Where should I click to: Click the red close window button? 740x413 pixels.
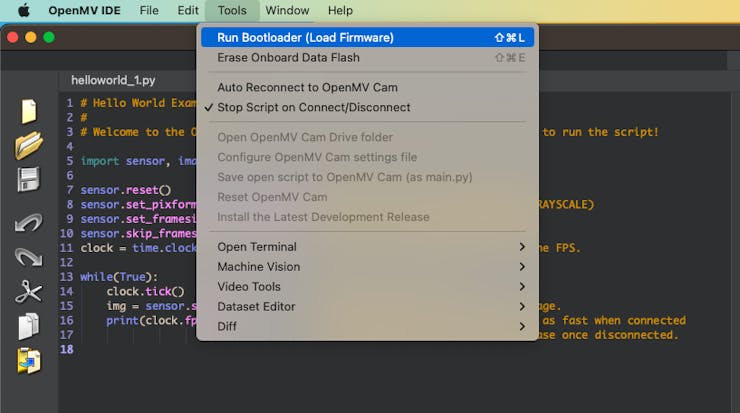(x=13, y=37)
